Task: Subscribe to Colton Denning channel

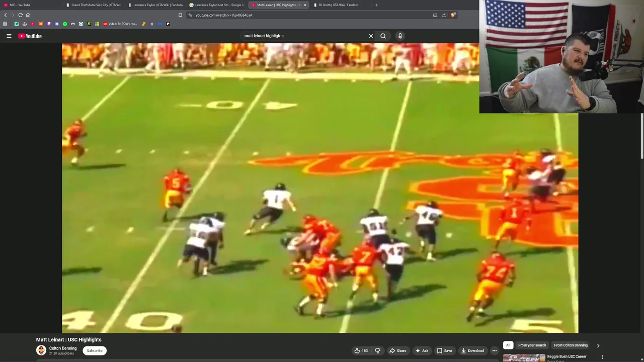Action: click(x=95, y=351)
